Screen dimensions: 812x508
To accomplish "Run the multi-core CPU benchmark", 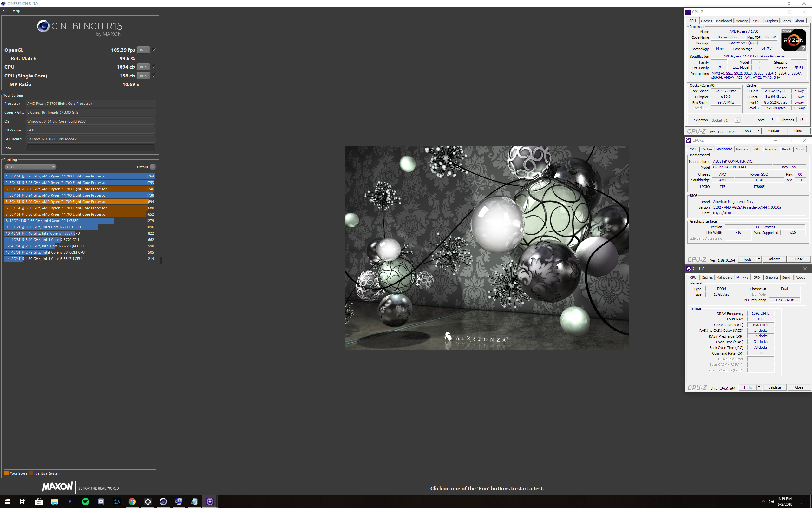I will coord(143,67).
